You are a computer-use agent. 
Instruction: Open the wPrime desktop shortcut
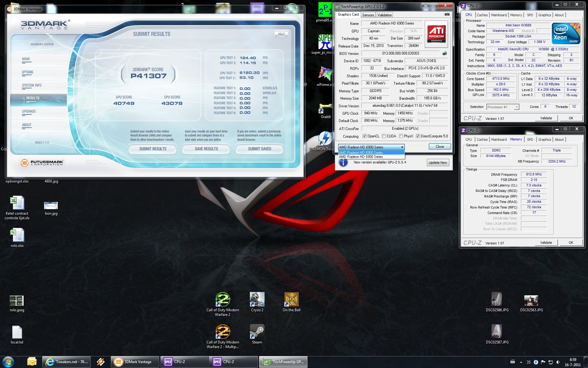[x=325, y=77]
